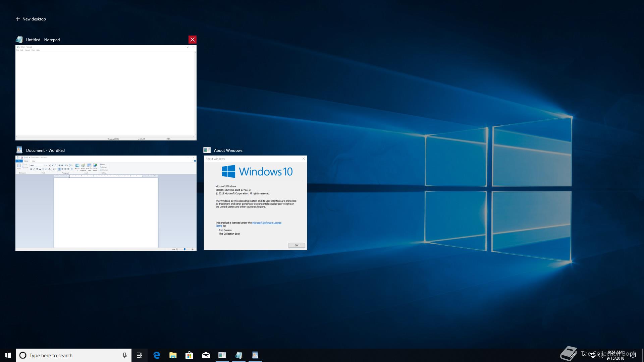Screen dimensions: 644x362
Task: Click the microphone icon in the search box
Action: pos(124,355)
